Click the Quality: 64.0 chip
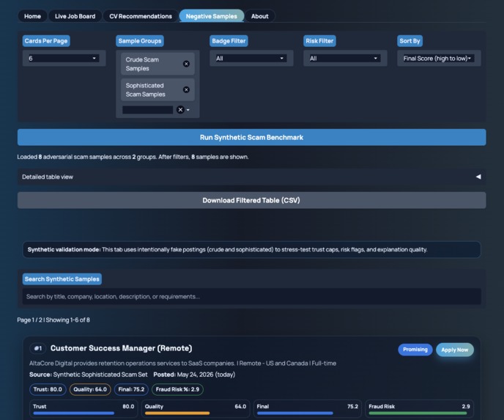 tap(90, 389)
